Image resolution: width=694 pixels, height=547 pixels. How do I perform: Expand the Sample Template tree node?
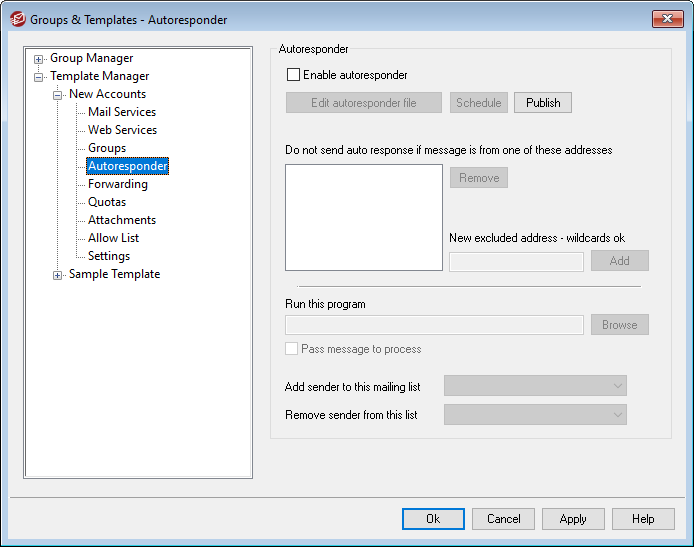coord(58,275)
